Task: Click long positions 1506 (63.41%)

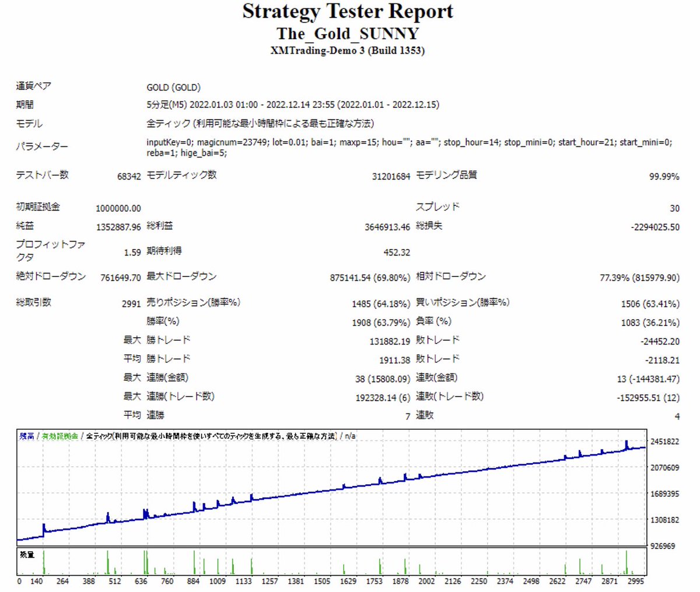Action: 650,304
